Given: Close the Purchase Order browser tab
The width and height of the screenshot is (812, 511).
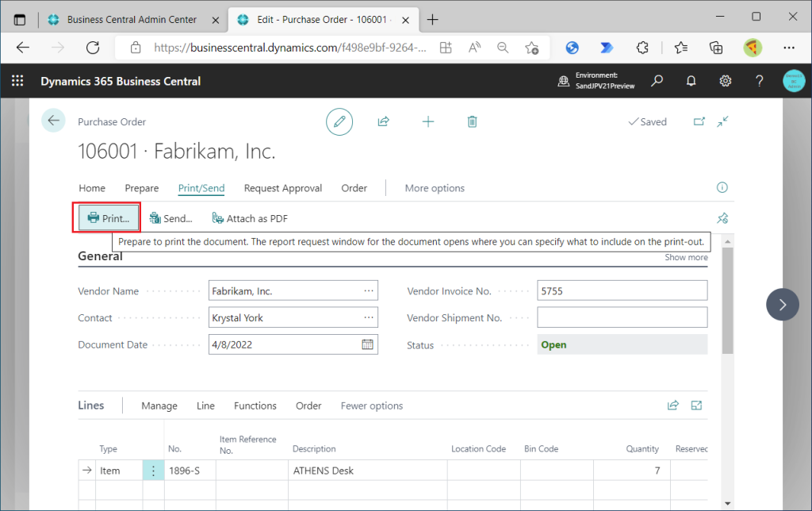Looking at the screenshot, I should [406, 20].
